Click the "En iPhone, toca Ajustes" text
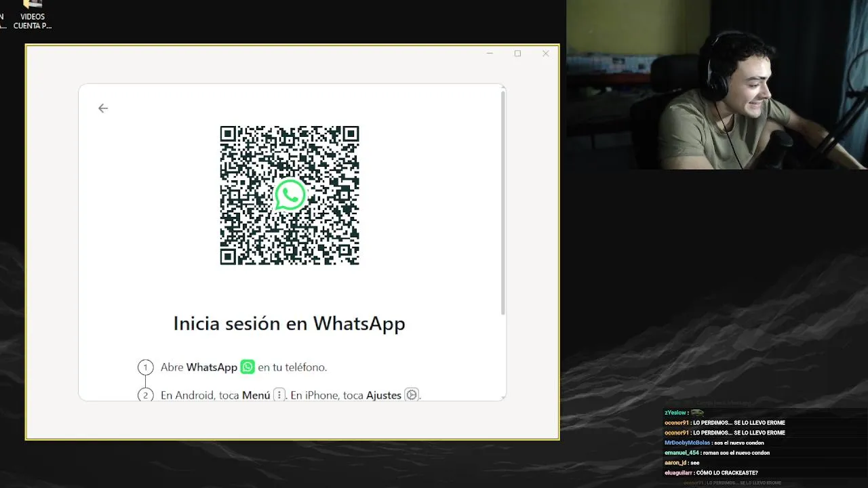868x488 pixels. click(x=346, y=395)
